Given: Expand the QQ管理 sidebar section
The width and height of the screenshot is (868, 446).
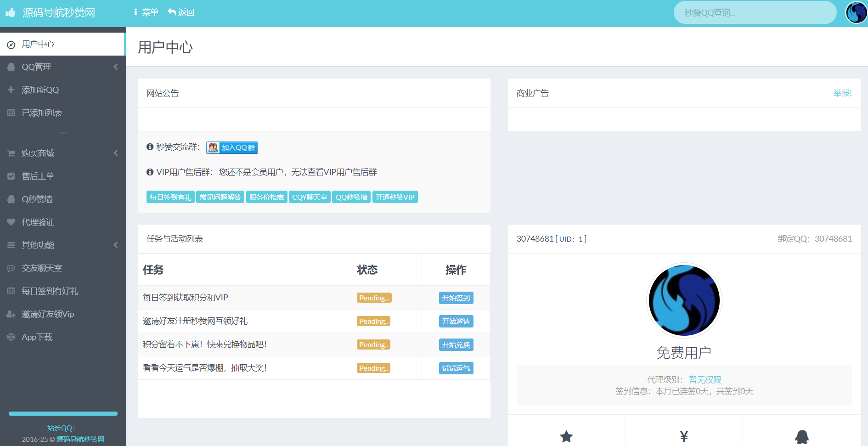Looking at the screenshot, I should pos(63,67).
